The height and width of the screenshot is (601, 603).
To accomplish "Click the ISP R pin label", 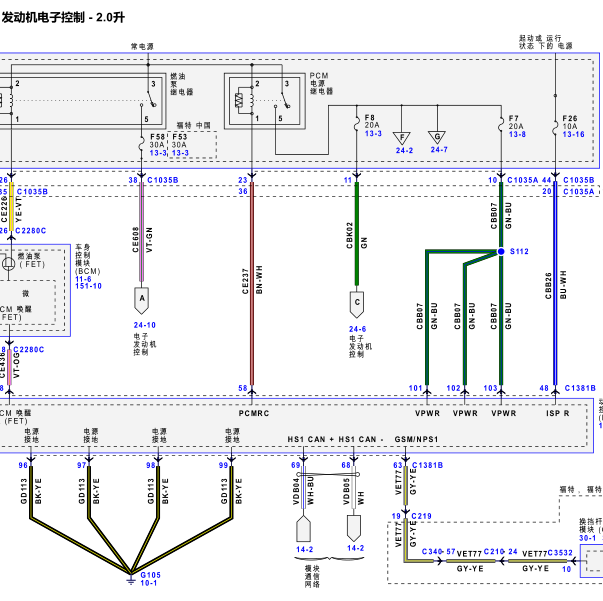I will [558, 413].
